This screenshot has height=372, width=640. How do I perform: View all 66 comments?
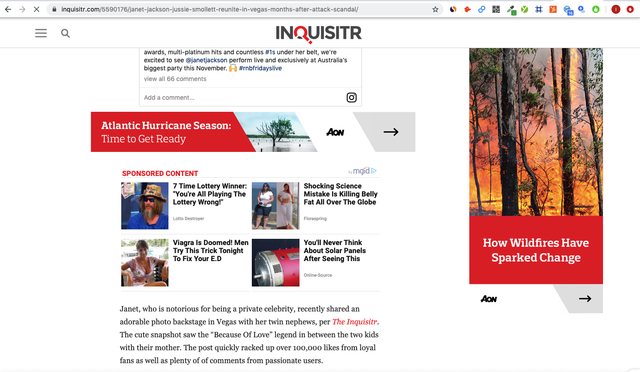point(175,79)
